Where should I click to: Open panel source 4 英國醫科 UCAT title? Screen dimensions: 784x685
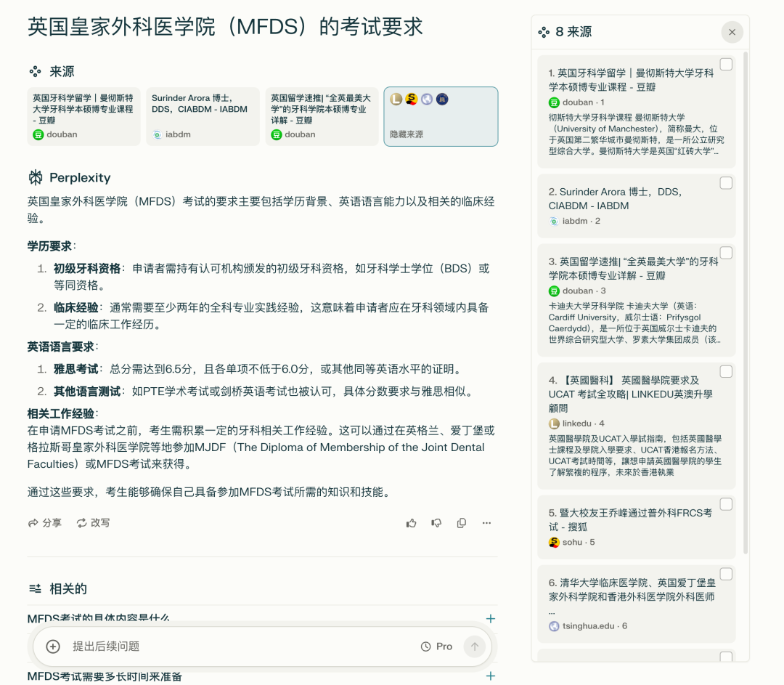pyautogui.click(x=631, y=394)
